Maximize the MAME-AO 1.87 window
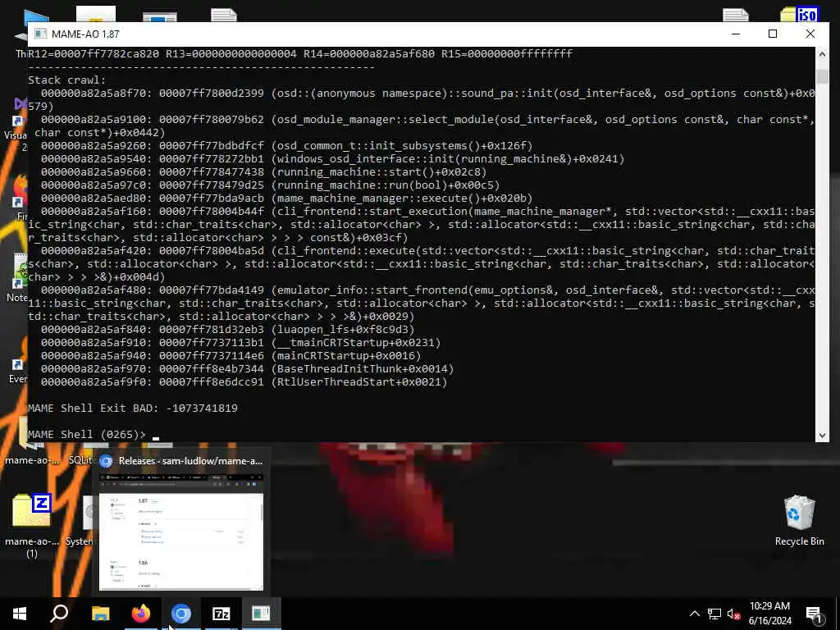This screenshot has width=840, height=630. click(773, 34)
